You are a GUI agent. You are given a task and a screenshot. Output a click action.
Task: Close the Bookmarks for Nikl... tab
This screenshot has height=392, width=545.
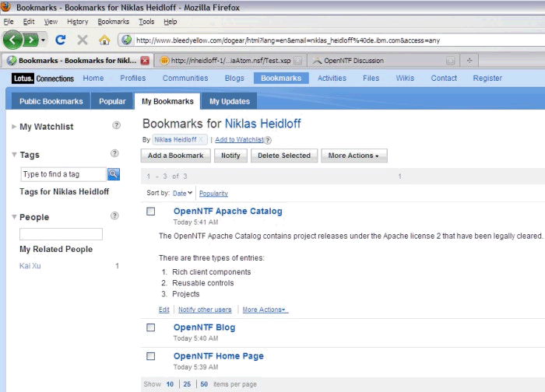pos(145,61)
